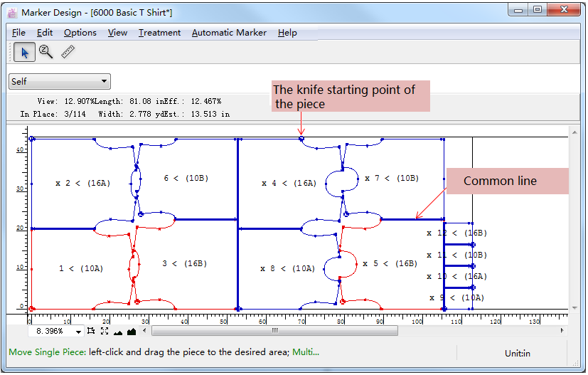Click the small mountains zoom-out icon
The width and height of the screenshot is (588, 375).
tap(118, 331)
